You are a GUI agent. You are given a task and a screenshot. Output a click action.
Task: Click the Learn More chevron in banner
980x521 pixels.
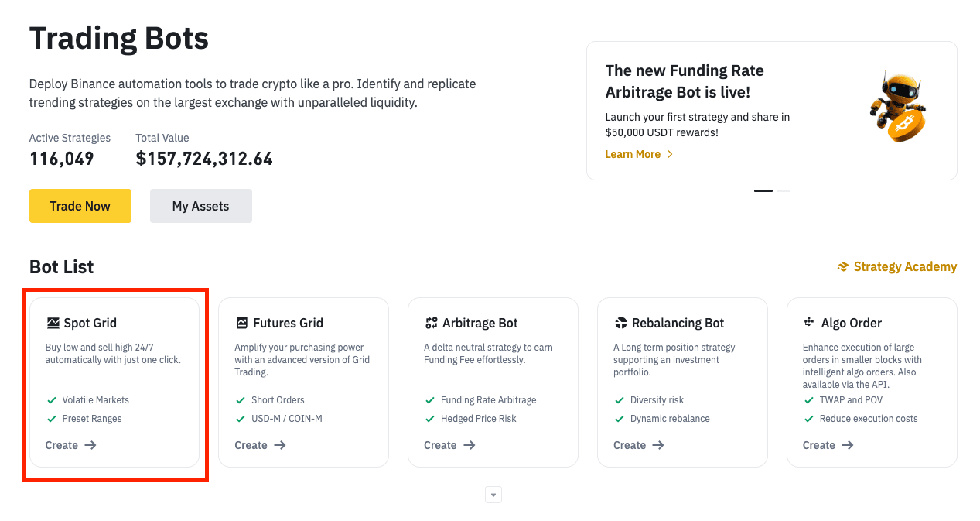(x=670, y=154)
